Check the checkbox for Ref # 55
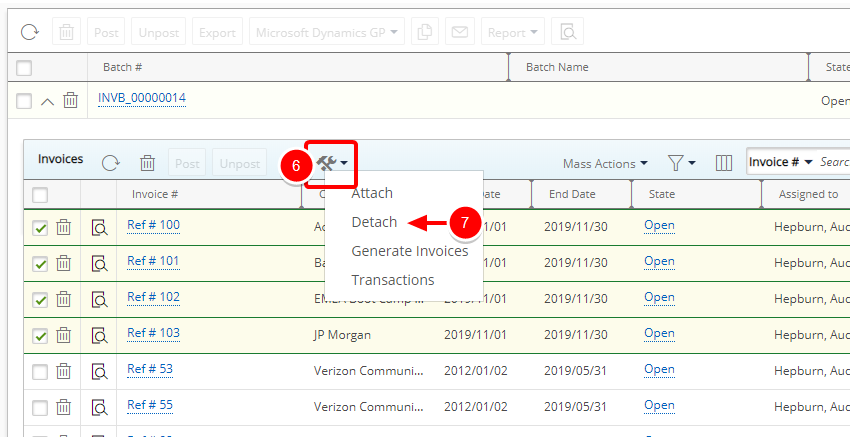Screen dimensions: 850x437 [x=40, y=408]
